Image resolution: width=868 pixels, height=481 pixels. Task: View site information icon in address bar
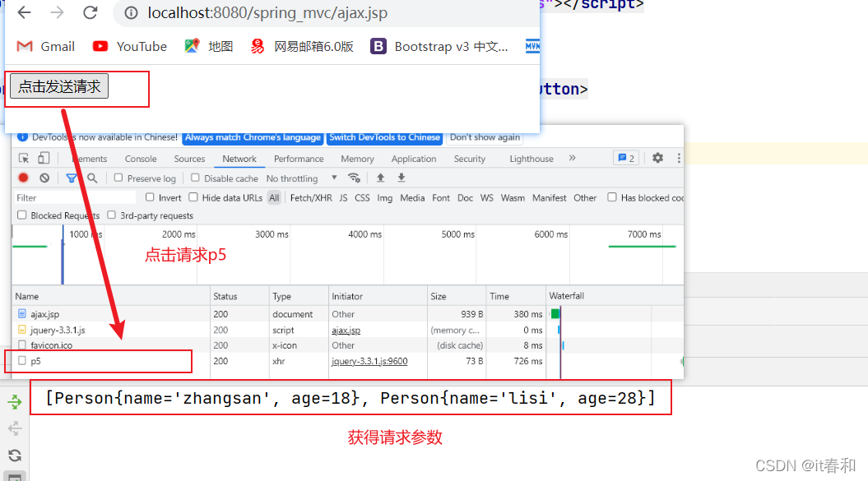click(x=131, y=12)
